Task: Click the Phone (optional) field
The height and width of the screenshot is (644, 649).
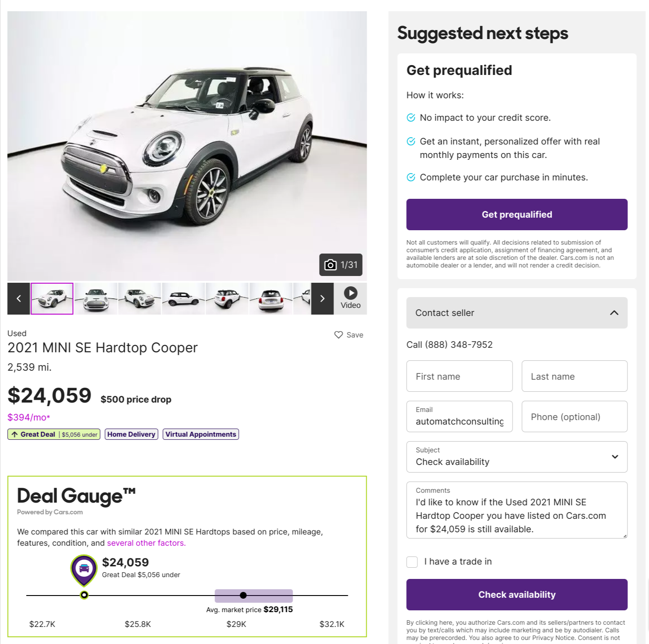Action: (x=574, y=416)
